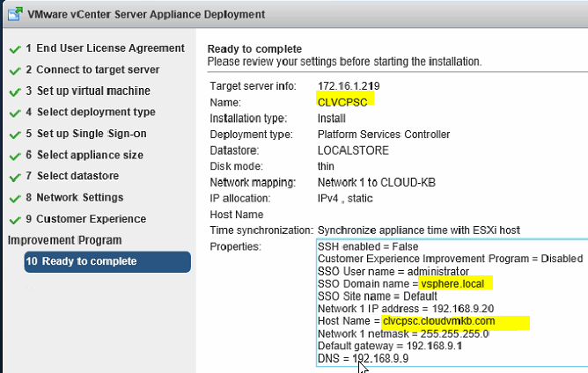The width and height of the screenshot is (588, 373).
Task: Click the green checkmark beside Select deployment type
Action: tap(15, 113)
